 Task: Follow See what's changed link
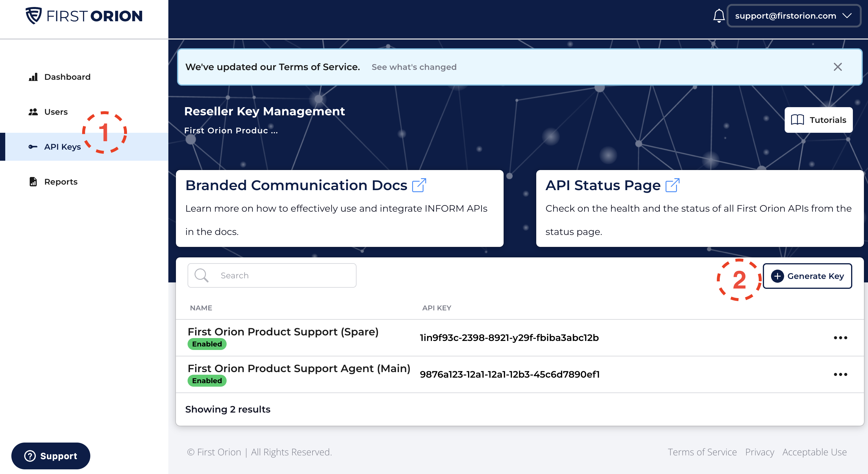[414, 67]
